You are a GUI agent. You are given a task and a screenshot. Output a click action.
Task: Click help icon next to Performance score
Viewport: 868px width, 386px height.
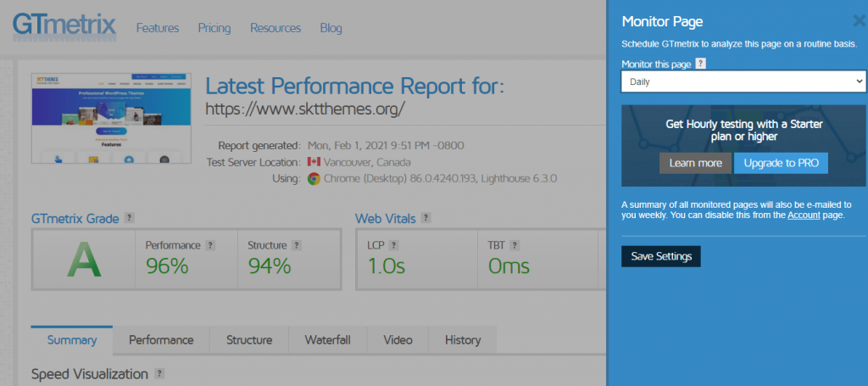point(210,245)
